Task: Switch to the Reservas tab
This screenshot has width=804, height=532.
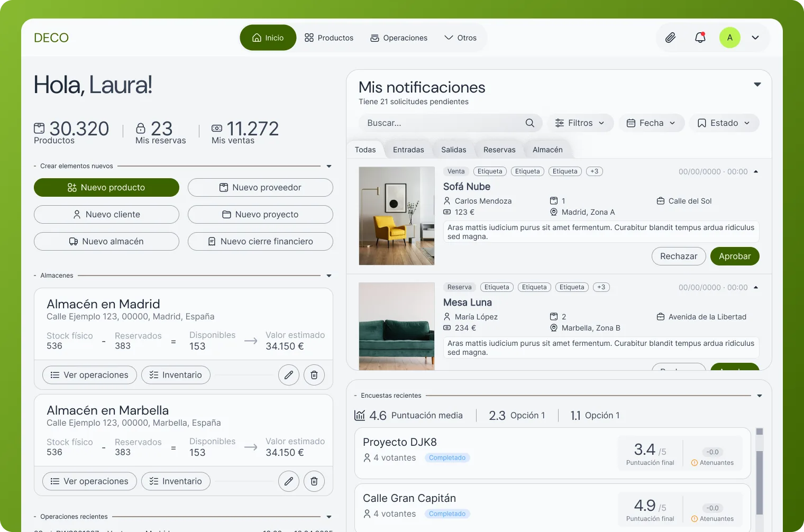Action: point(499,150)
